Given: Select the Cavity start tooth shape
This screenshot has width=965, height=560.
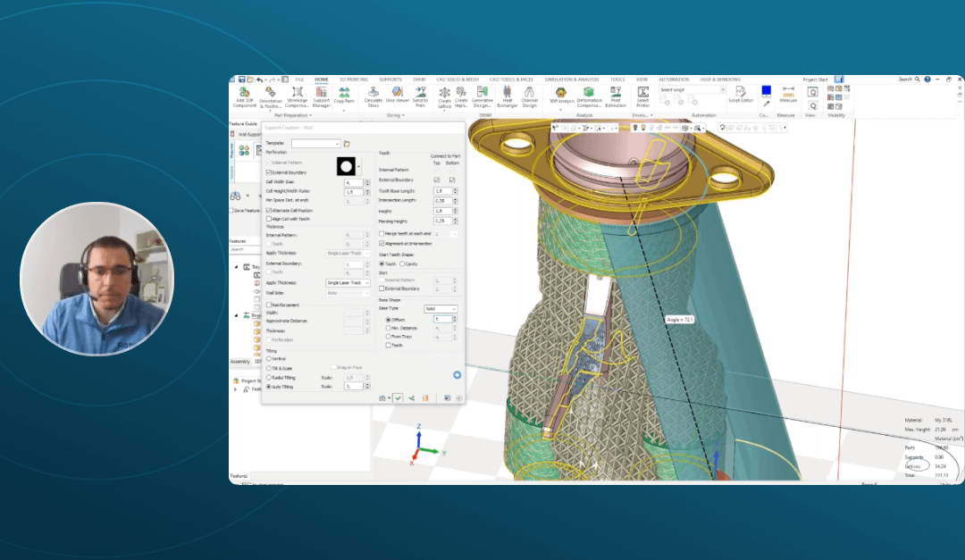Looking at the screenshot, I should [x=403, y=265].
